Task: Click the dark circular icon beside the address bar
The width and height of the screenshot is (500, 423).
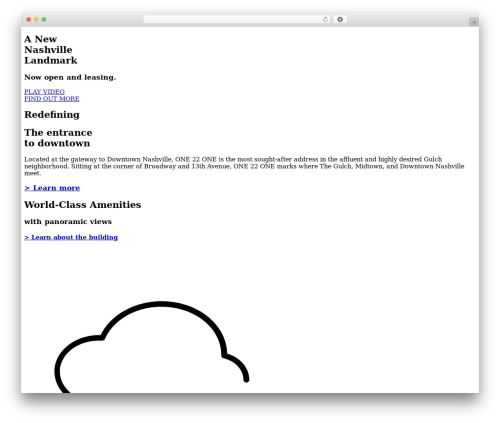Action: (x=340, y=19)
